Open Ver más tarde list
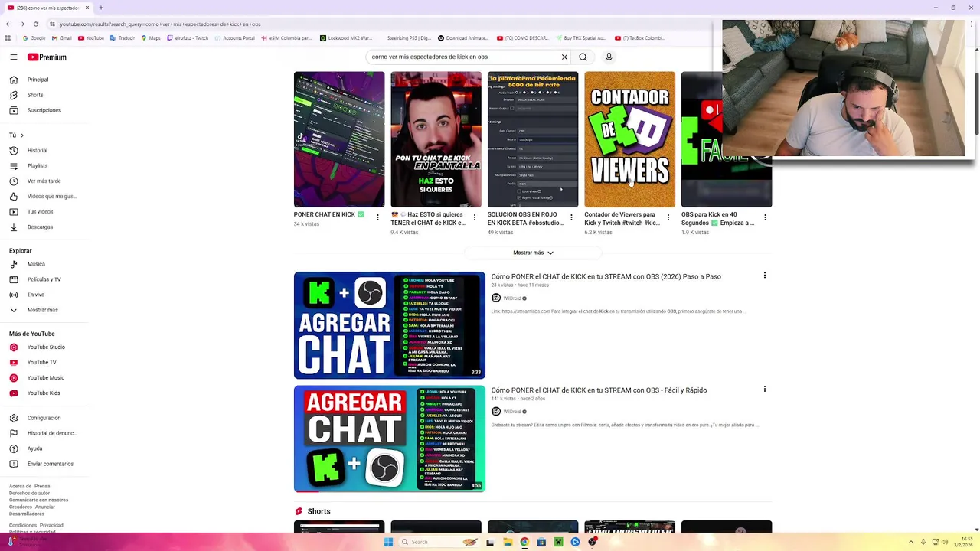 (46, 181)
